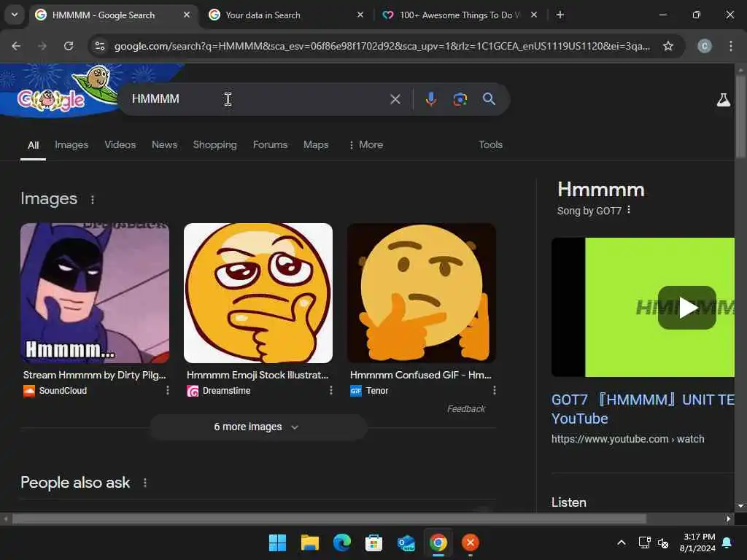Clear the search box with the X icon

(395, 99)
